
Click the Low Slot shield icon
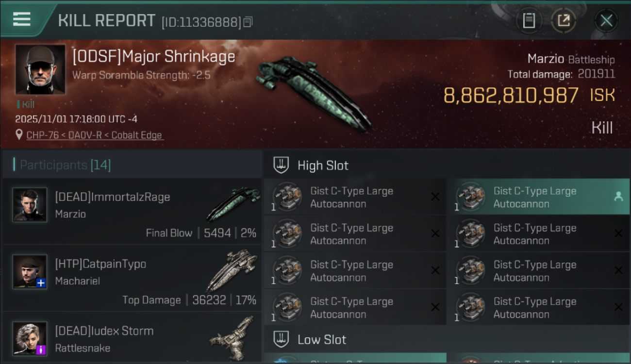coord(282,339)
